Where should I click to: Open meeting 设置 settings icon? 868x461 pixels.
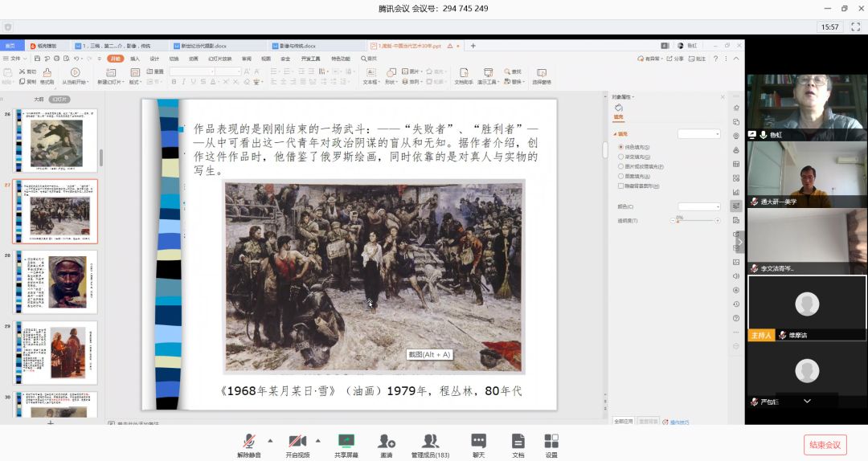click(551, 442)
